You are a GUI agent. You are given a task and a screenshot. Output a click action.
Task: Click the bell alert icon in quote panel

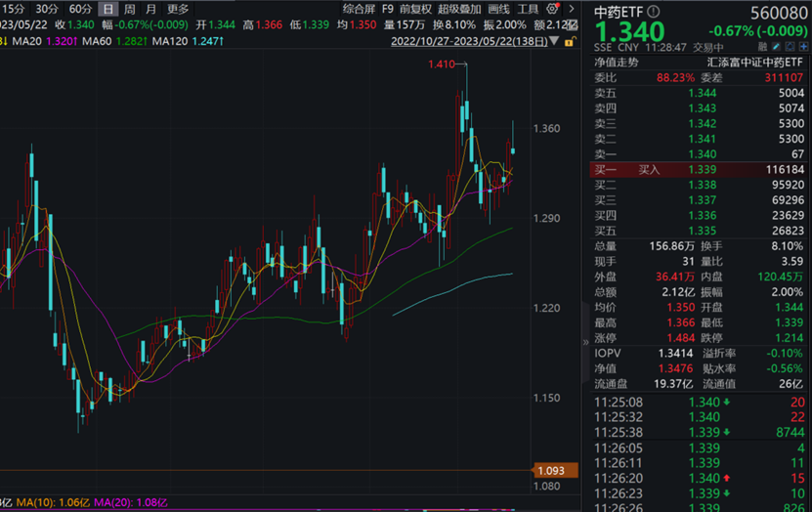point(790,47)
